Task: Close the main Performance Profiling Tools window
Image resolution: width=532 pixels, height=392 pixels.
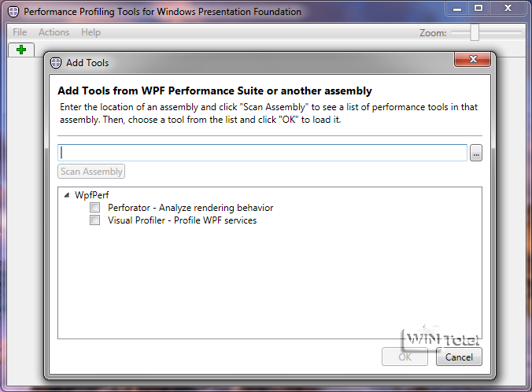Action: [508, 9]
